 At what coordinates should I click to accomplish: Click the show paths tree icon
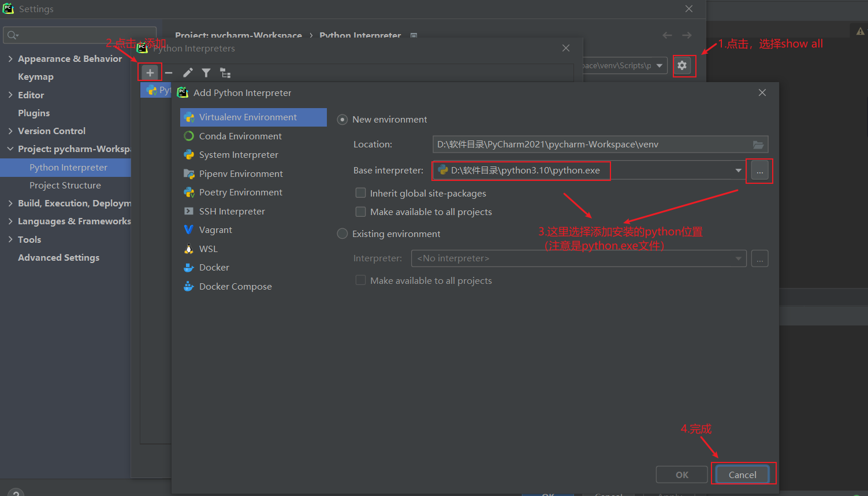point(225,73)
